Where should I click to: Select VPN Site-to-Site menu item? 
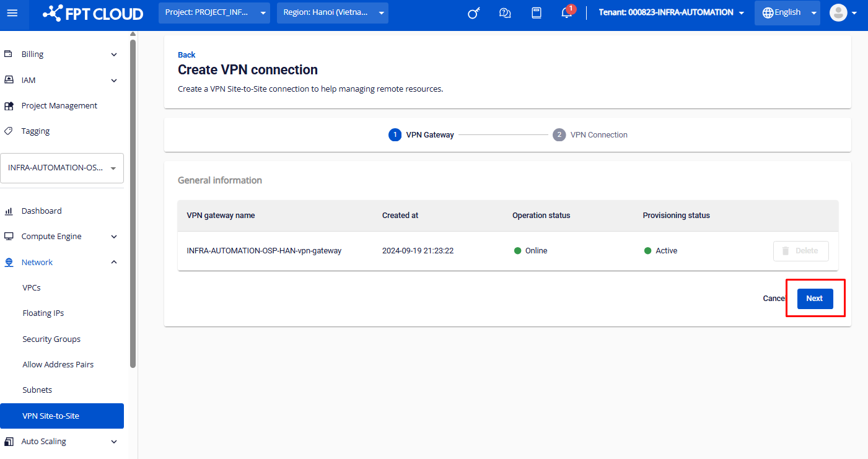62,416
